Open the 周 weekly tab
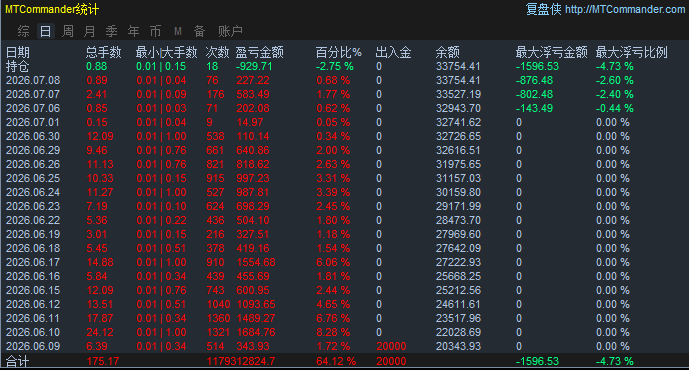This screenshot has width=689, height=370. (x=68, y=31)
